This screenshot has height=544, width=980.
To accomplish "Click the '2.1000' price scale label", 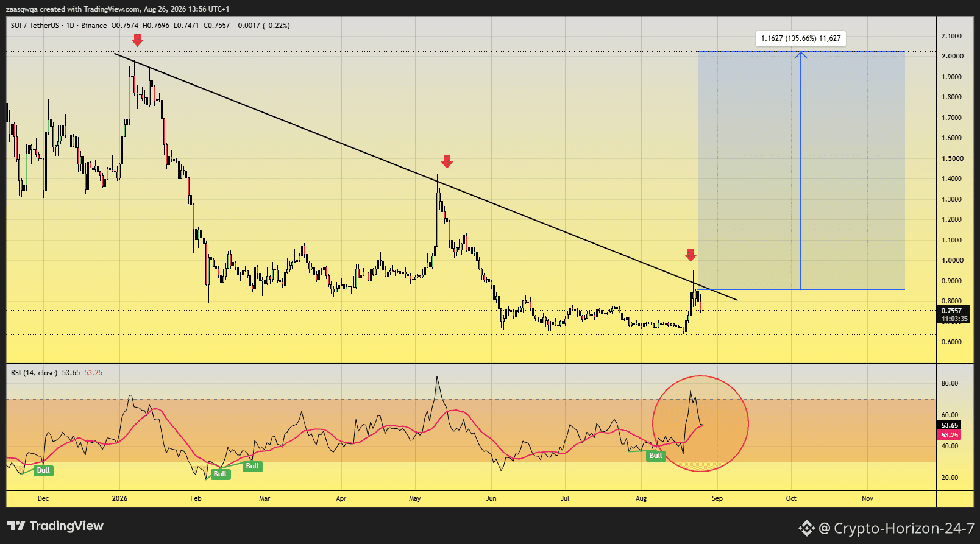I will [951, 36].
